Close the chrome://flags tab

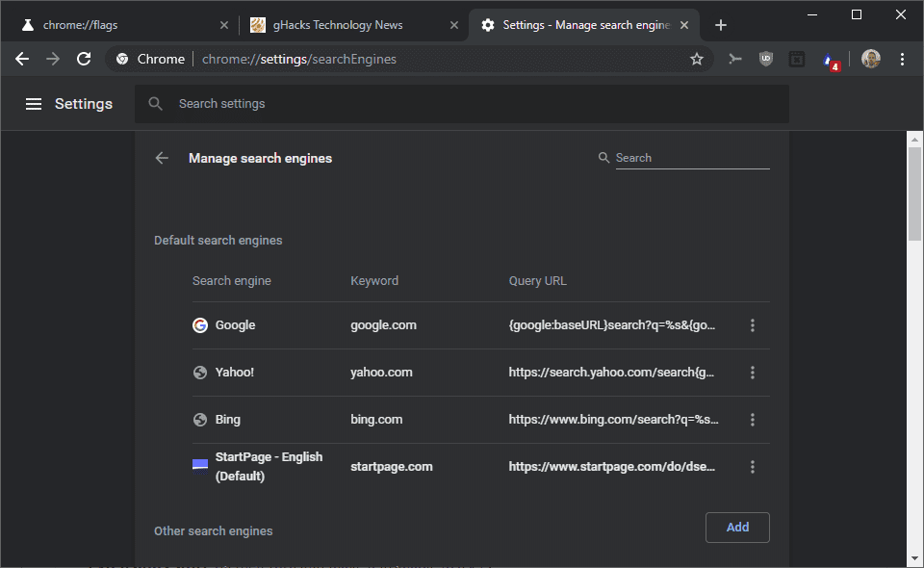point(224,25)
